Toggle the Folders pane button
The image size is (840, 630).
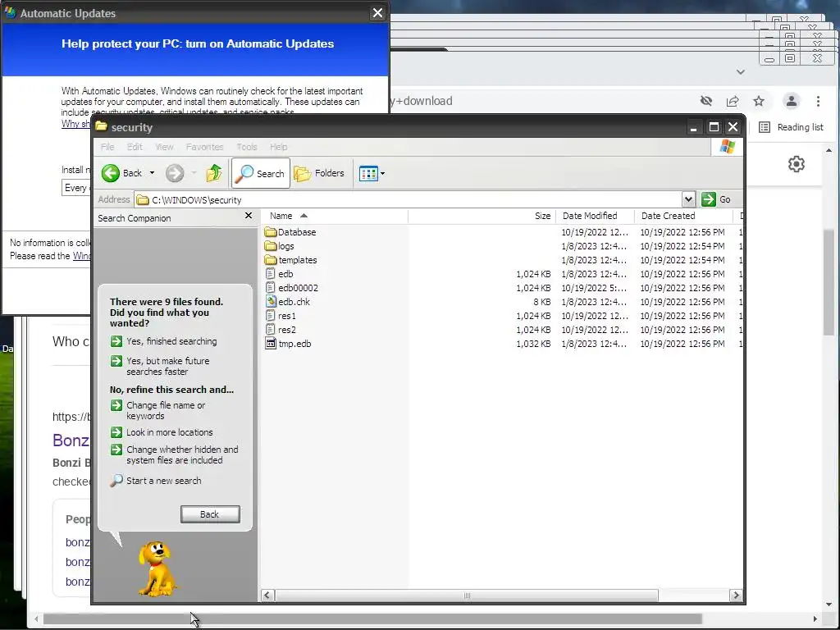tap(319, 173)
